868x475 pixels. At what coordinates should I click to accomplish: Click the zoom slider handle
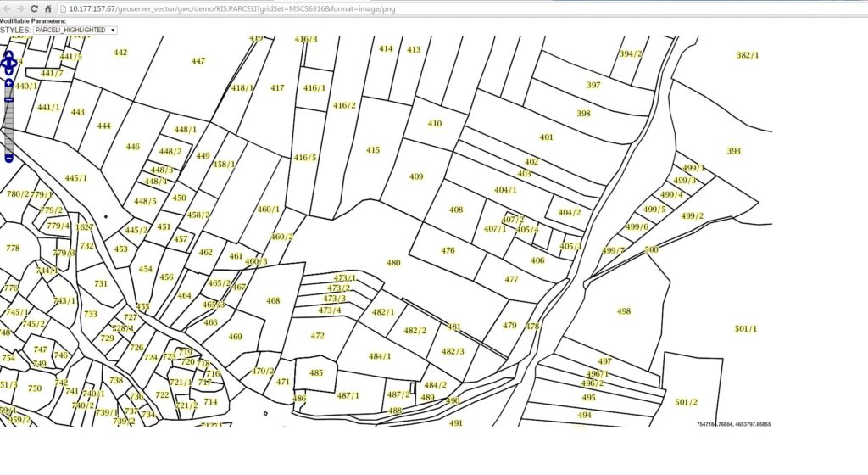point(8,99)
